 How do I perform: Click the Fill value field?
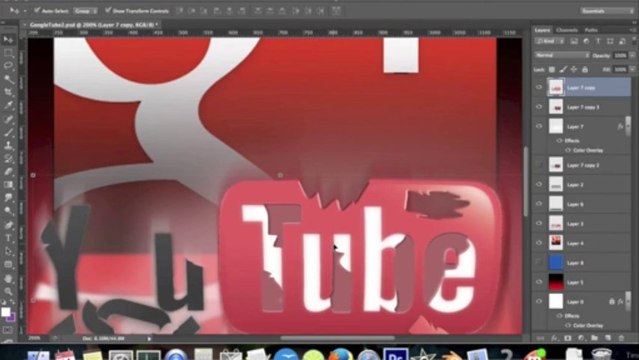(x=620, y=70)
